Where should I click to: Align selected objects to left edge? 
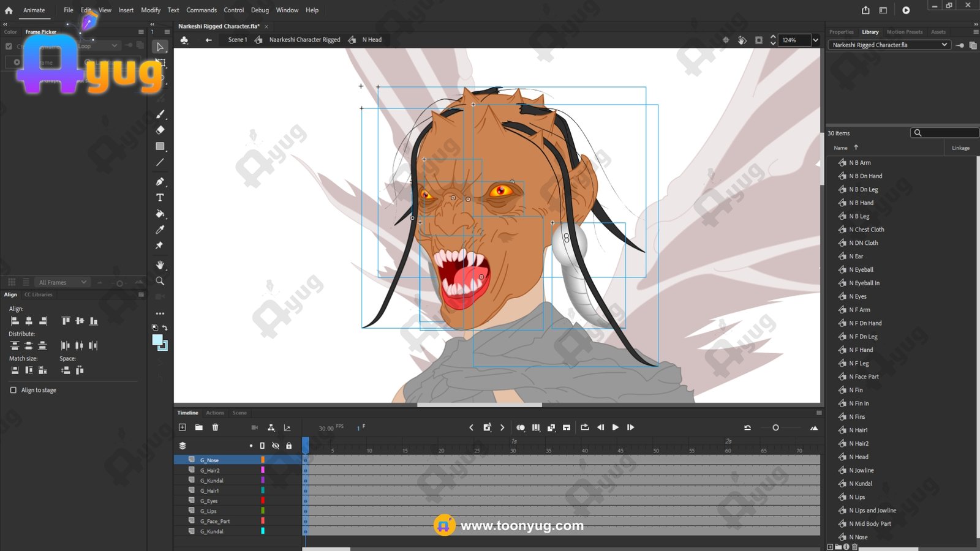pos(15,321)
